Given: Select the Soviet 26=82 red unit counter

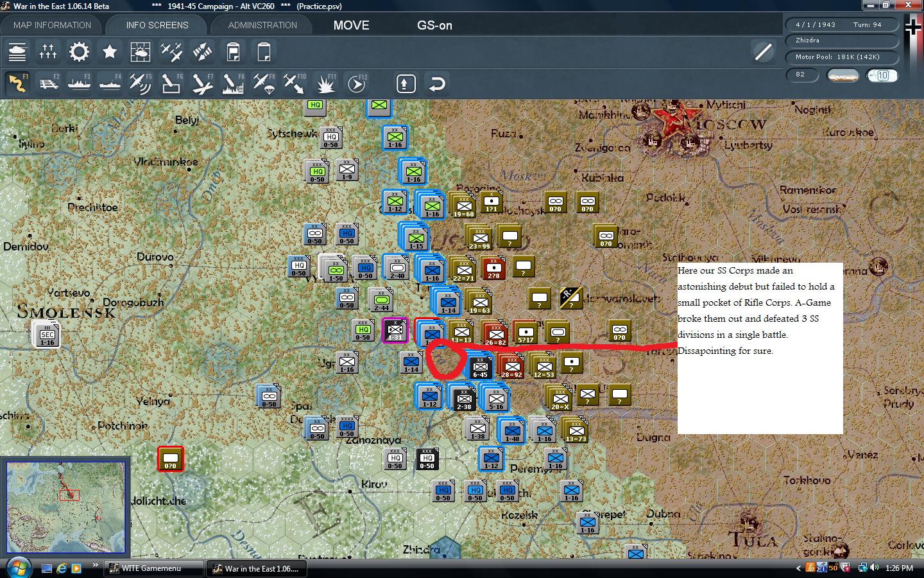Looking at the screenshot, I should (495, 333).
